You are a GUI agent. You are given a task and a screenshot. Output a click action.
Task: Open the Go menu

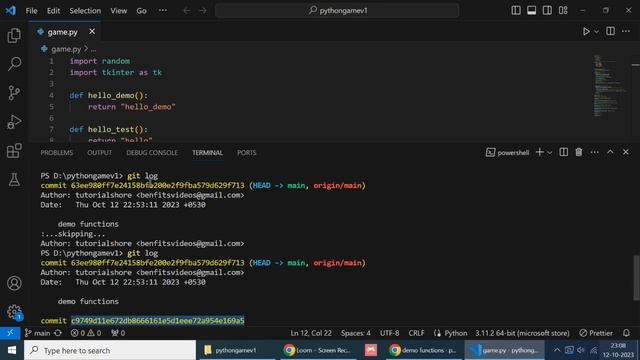(x=141, y=11)
